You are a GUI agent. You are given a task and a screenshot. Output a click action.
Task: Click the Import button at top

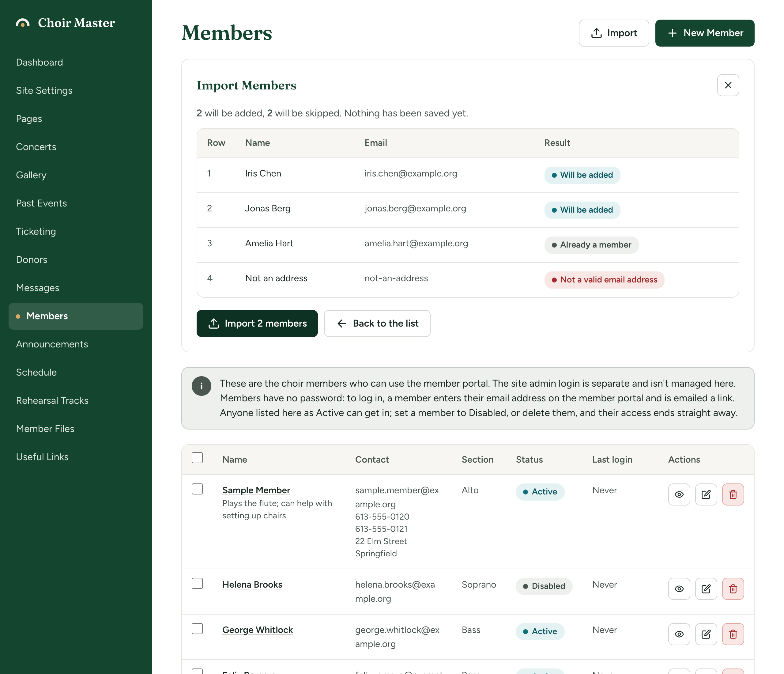[614, 33]
